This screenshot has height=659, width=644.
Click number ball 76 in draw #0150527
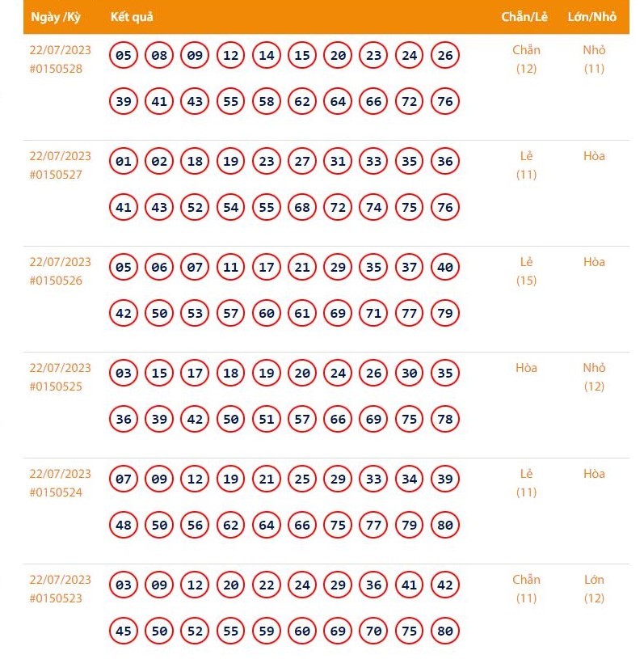(x=444, y=208)
